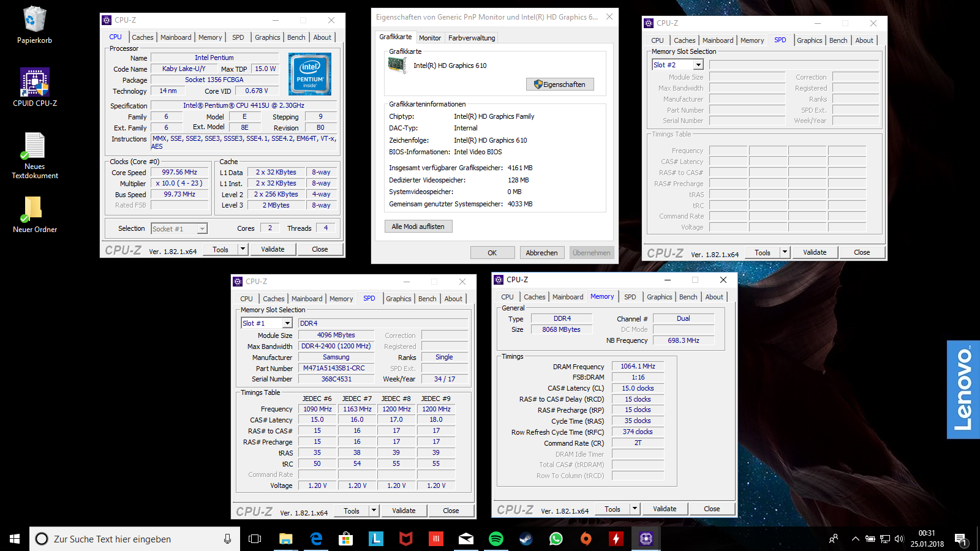Open the Microsoft Store taskbar icon
The width and height of the screenshot is (980, 551).
pyautogui.click(x=346, y=539)
